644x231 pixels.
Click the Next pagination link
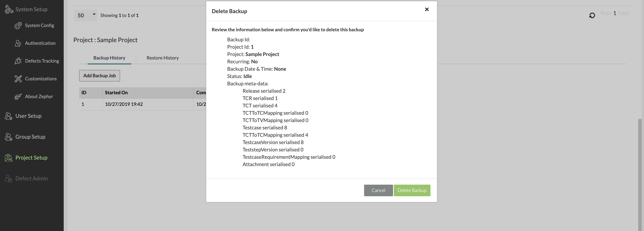coord(623,13)
